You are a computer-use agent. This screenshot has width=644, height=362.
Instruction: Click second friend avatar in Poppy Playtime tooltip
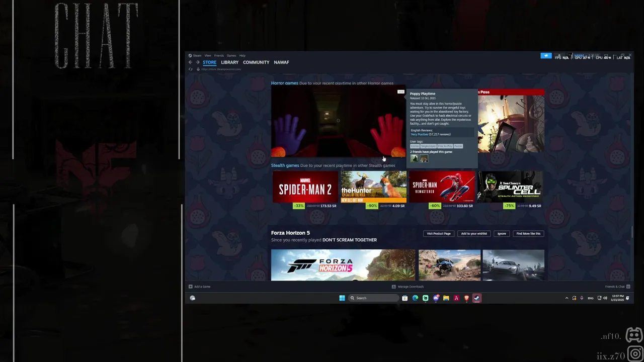coord(424,158)
